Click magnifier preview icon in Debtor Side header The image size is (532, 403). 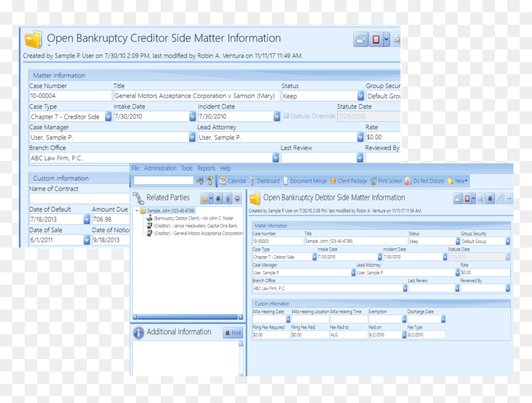coord(481,199)
